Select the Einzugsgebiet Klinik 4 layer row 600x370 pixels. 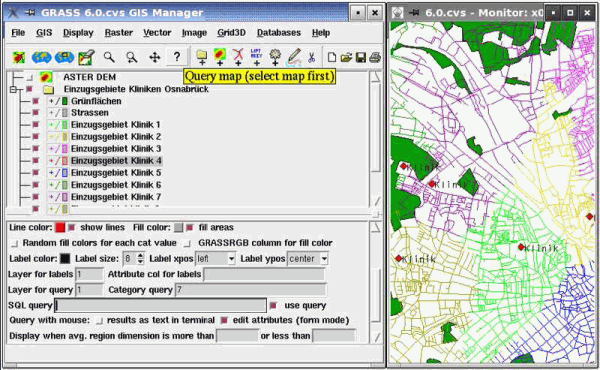[x=116, y=161]
